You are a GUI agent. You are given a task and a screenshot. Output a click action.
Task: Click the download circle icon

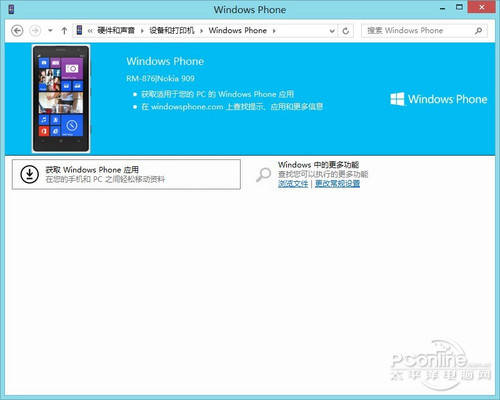(x=30, y=174)
